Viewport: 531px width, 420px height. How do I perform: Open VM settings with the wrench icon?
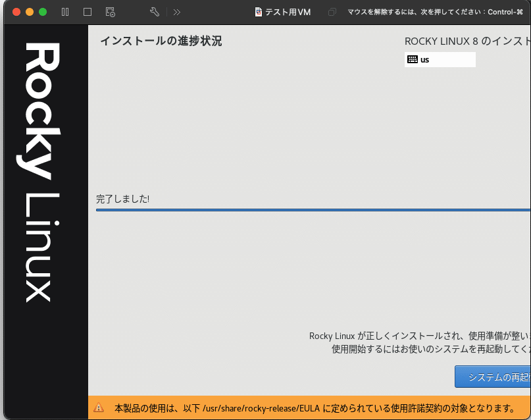[x=154, y=12]
